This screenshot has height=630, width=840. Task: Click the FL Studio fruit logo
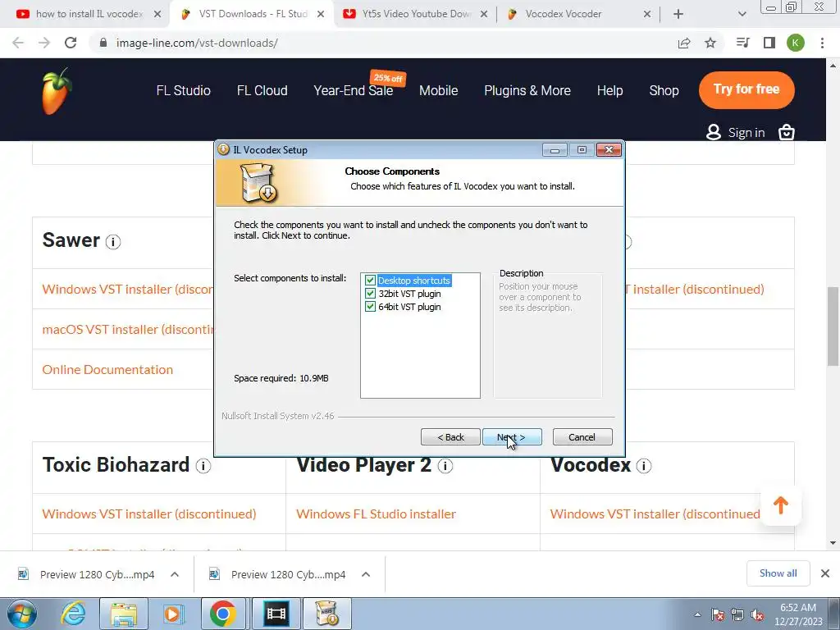click(x=57, y=91)
